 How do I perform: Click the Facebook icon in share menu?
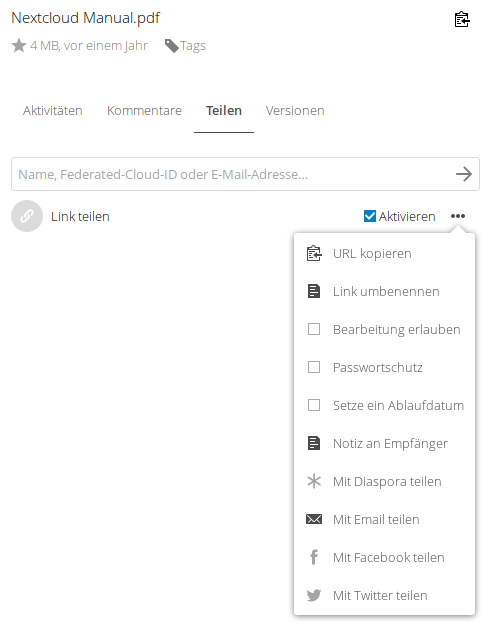pyautogui.click(x=314, y=557)
